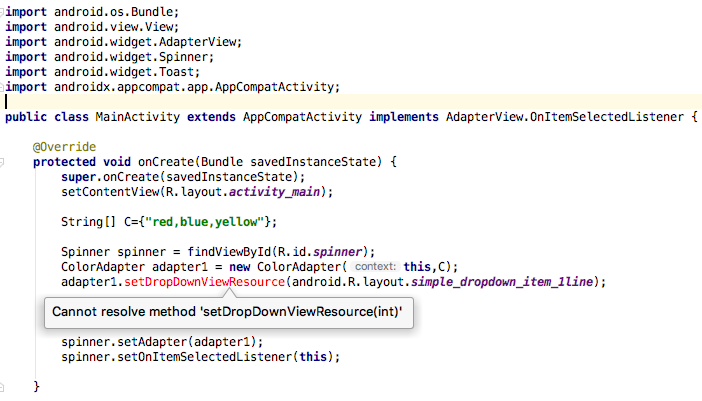Collapse the onCreate method fold marker
The width and height of the screenshot is (702, 401).
pyautogui.click(x=2, y=162)
